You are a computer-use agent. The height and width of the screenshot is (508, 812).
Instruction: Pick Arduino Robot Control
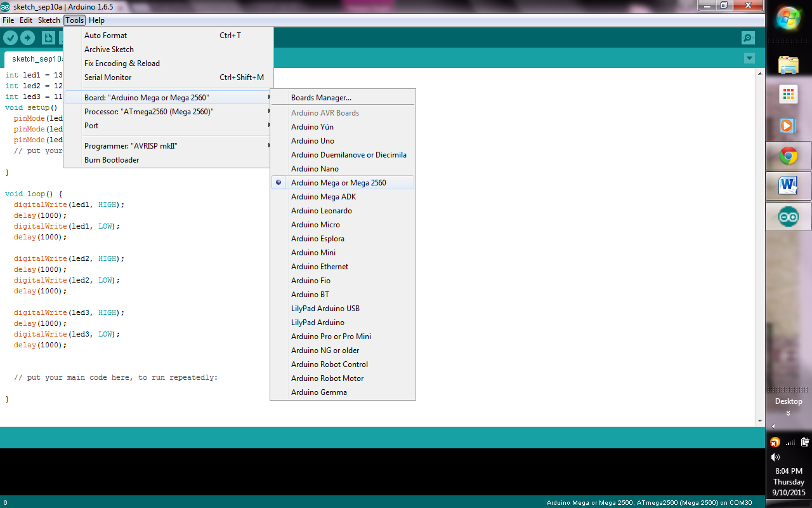pyautogui.click(x=343, y=364)
